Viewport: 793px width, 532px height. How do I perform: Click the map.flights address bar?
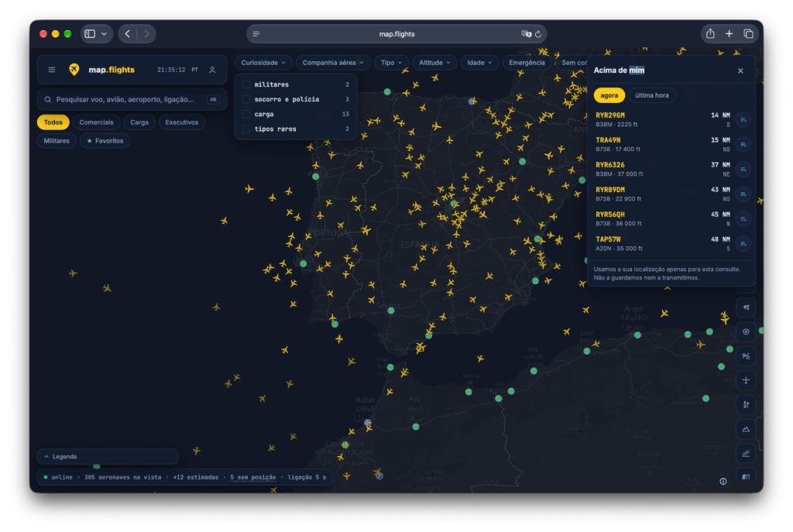tap(396, 34)
